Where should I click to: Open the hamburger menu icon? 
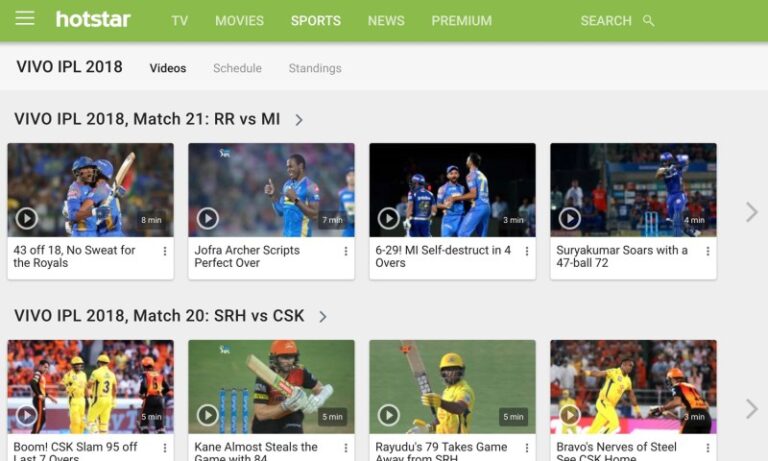point(24,19)
